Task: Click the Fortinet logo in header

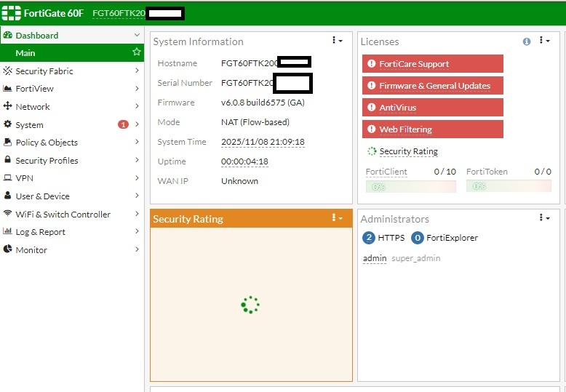Action: pyautogui.click(x=12, y=13)
